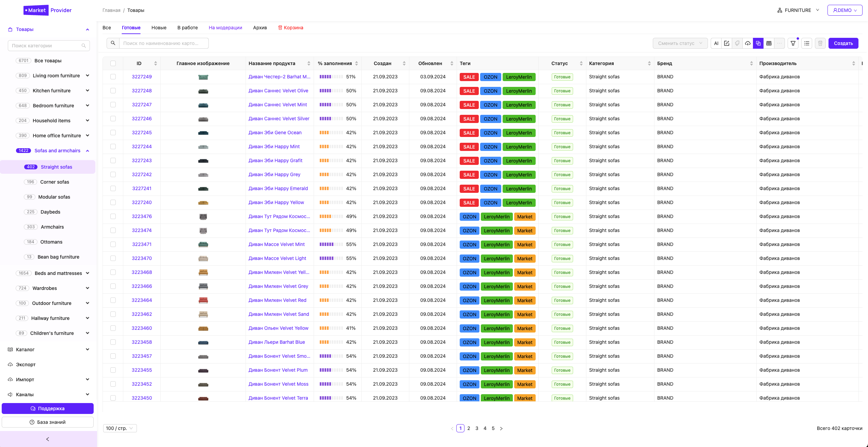The image size is (868, 447).
Task: Select the AI toolbar icon
Action: tap(716, 43)
